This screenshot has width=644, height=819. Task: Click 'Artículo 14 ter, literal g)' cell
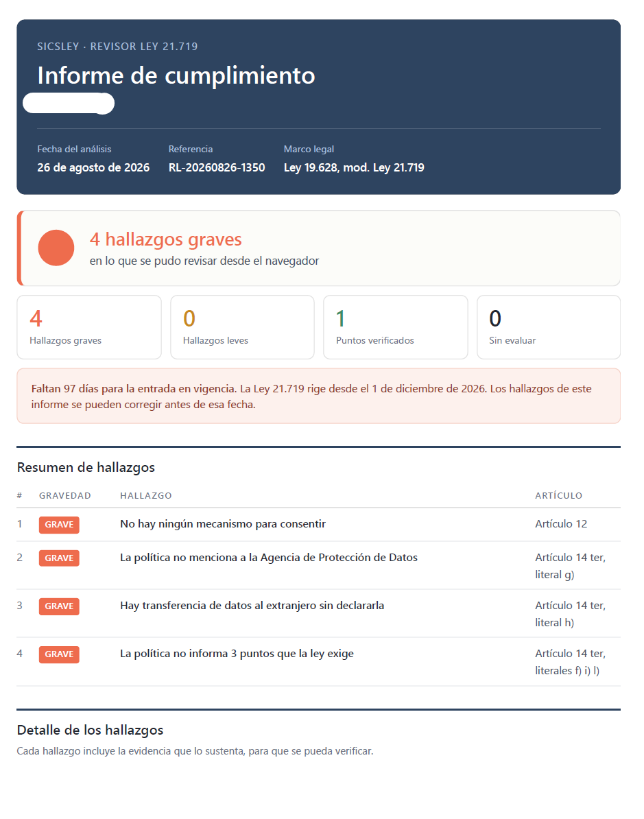[571, 566]
